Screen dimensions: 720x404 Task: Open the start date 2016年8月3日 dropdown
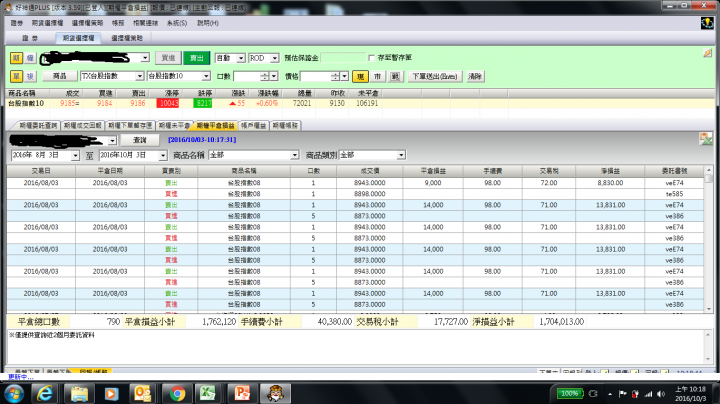[x=75, y=156]
